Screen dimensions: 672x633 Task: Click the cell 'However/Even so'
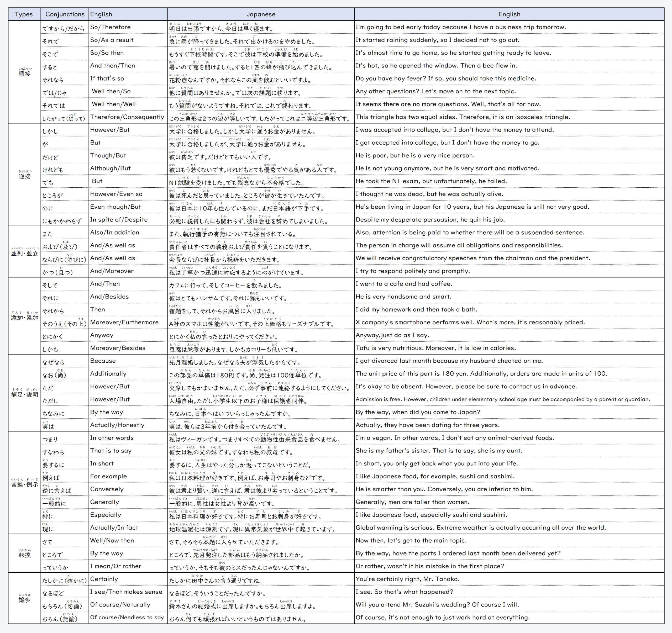pos(128,194)
